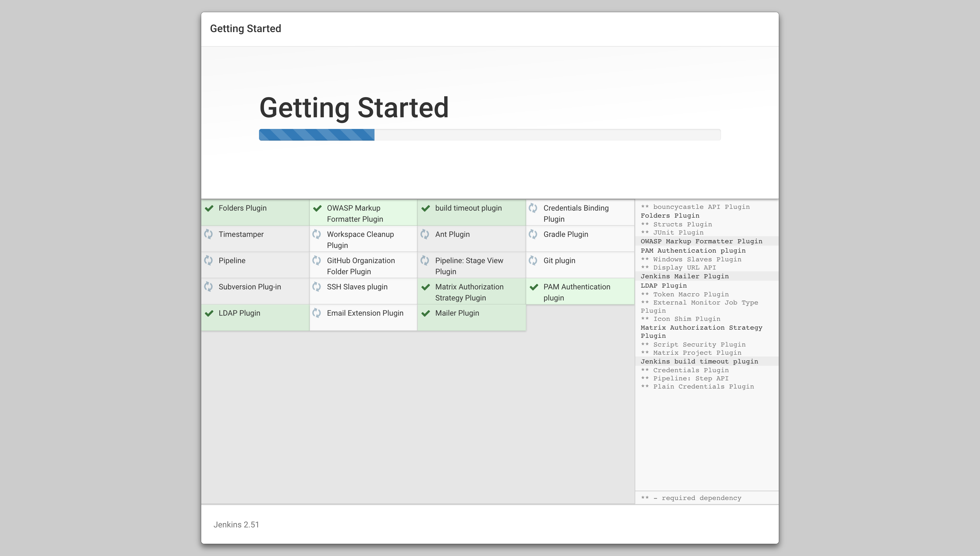The image size is (980, 556).
Task: Click the large 'Getting Started' heading
Action: click(354, 108)
